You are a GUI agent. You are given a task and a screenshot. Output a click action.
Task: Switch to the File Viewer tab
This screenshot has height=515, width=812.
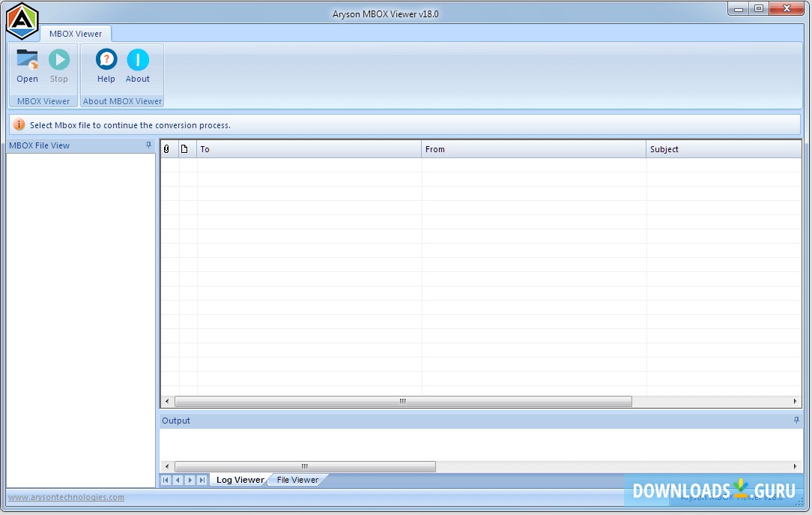pos(297,480)
